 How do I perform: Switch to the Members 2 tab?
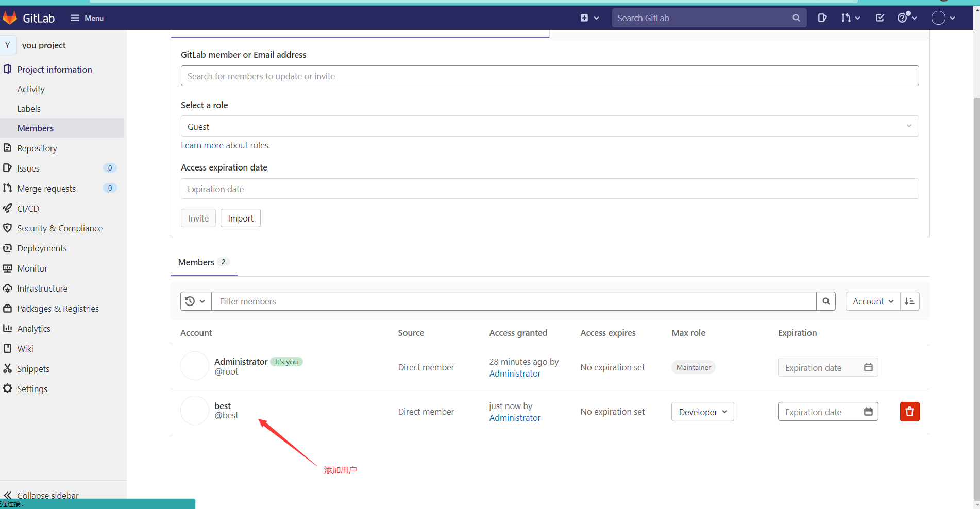[203, 262]
